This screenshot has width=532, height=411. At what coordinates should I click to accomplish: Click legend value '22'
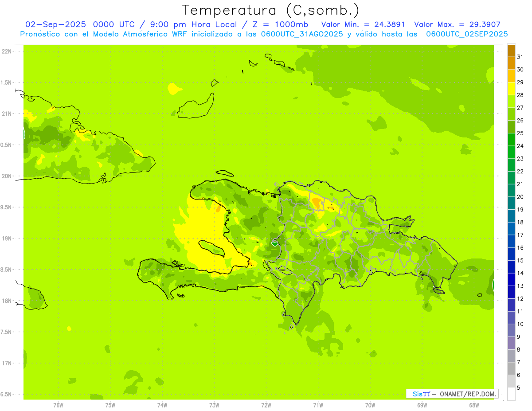[520, 171]
